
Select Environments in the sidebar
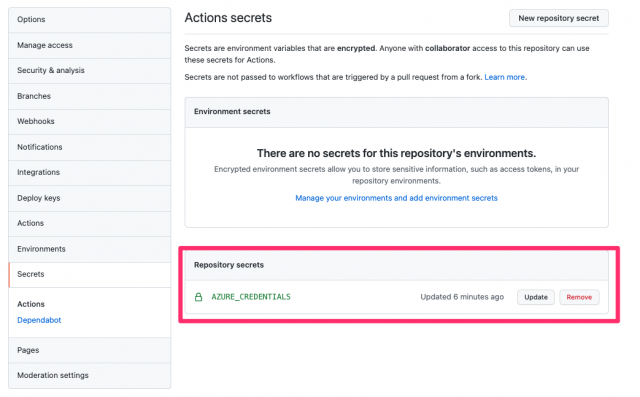pyautogui.click(x=89, y=249)
